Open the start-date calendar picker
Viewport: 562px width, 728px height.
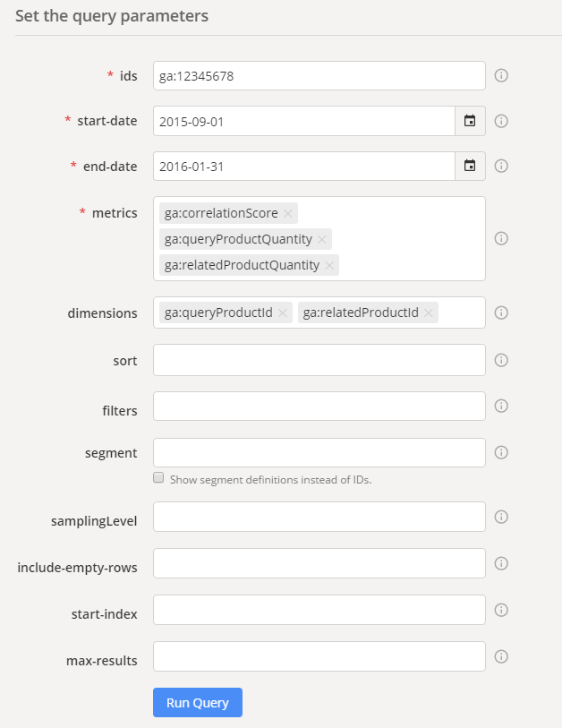pos(470,121)
